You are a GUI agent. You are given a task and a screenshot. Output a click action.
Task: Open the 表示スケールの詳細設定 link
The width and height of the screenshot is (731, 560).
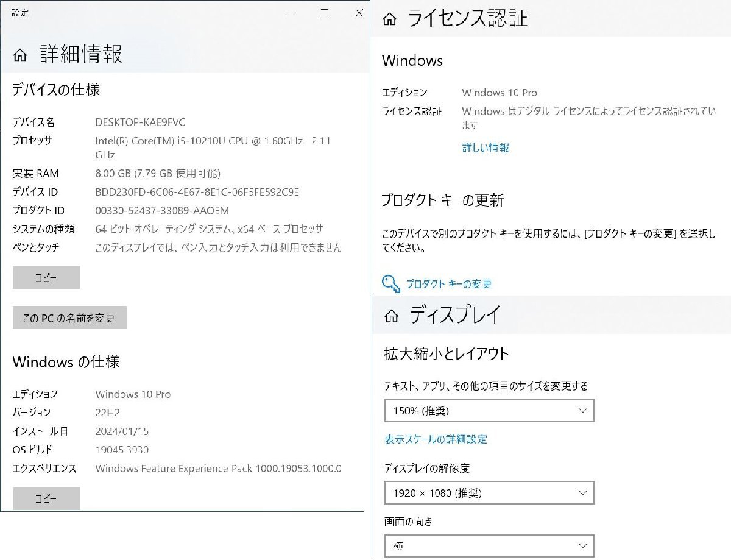pos(434,439)
